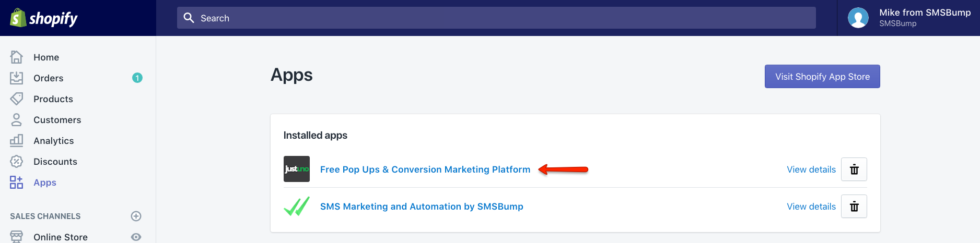Select Online Store in sales channels
Image resolution: width=980 pixels, height=243 pixels.
coord(61,237)
